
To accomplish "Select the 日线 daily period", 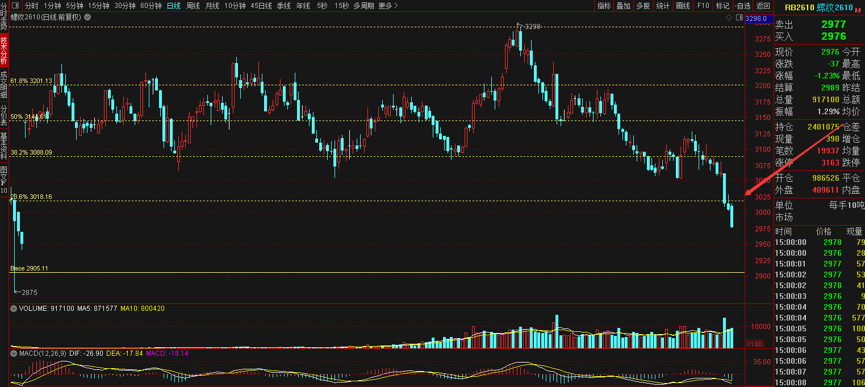I will click(173, 6).
